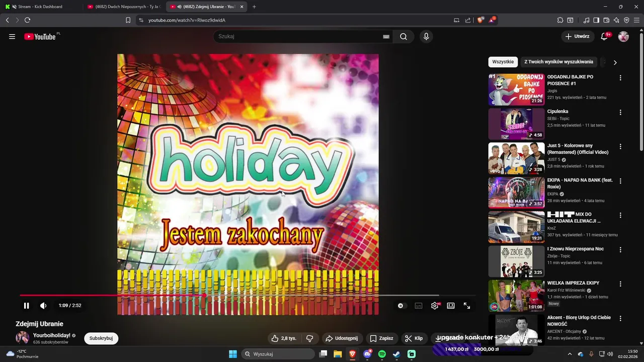644x362 pixels.
Task: Reload the page with refresh icon
Action: 27,20
